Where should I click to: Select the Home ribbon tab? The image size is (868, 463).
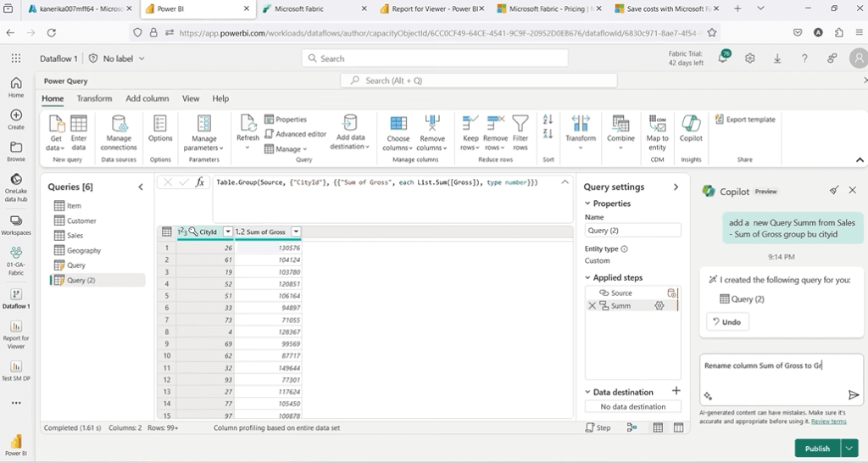click(53, 98)
